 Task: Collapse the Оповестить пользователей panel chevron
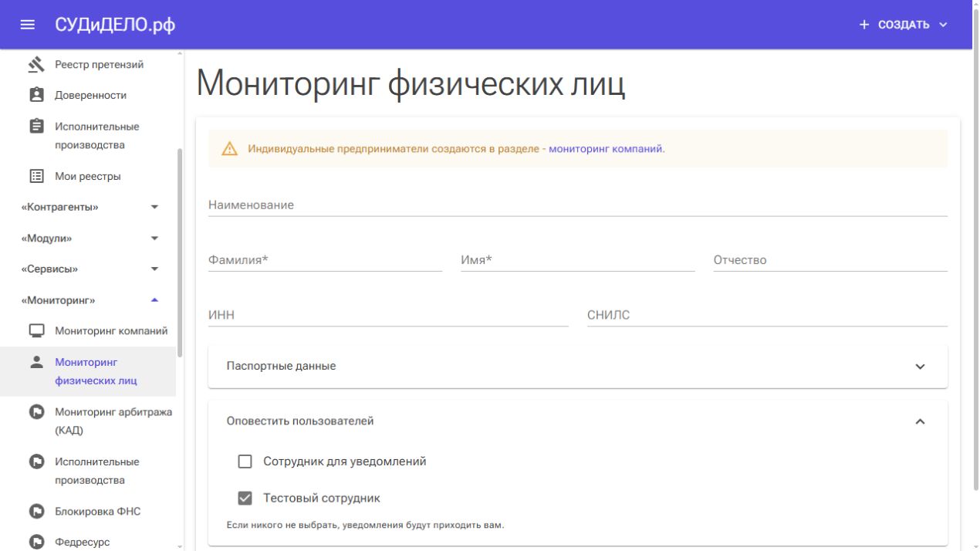click(x=920, y=421)
